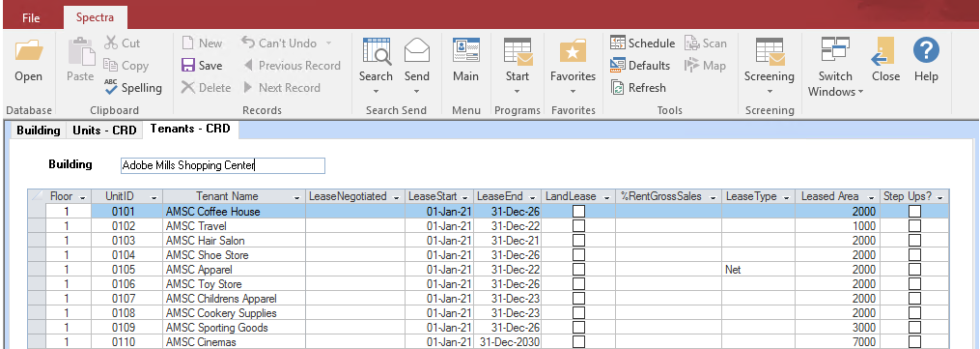Toggle LandLease checkbox for AMSC Cinemas
Image resolution: width=980 pixels, height=349 pixels.
(578, 341)
